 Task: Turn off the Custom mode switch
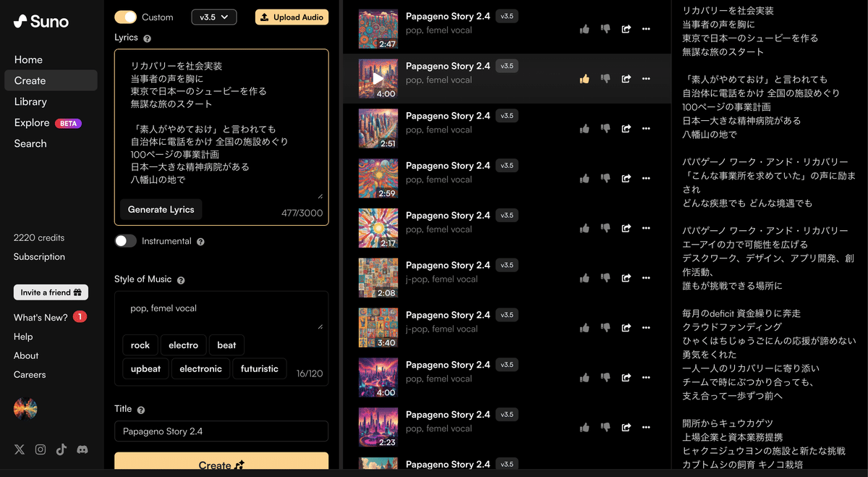pos(126,17)
